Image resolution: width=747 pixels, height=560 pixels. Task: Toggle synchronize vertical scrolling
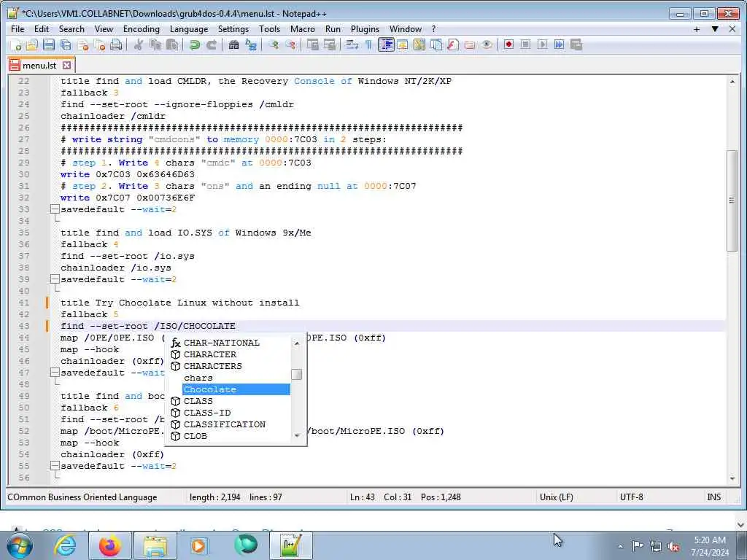[x=312, y=44]
